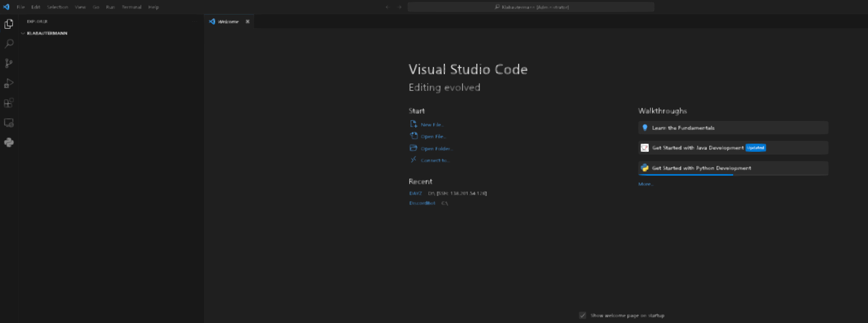Open the Python view icon in activity bar
This screenshot has width=868, height=323.
click(x=9, y=142)
